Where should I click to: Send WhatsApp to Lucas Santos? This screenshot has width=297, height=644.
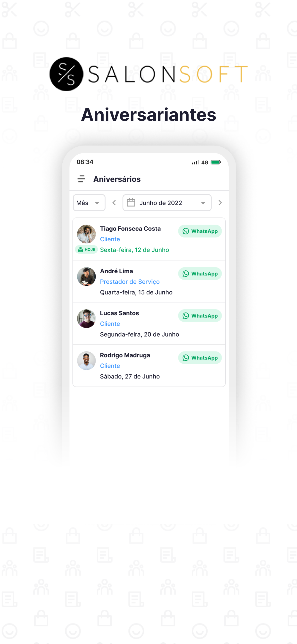tap(200, 316)
